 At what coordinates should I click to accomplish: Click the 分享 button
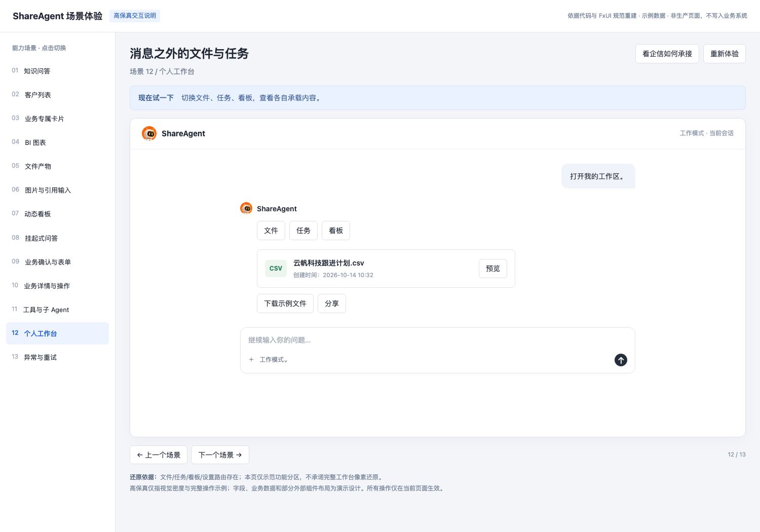[332, 303]
